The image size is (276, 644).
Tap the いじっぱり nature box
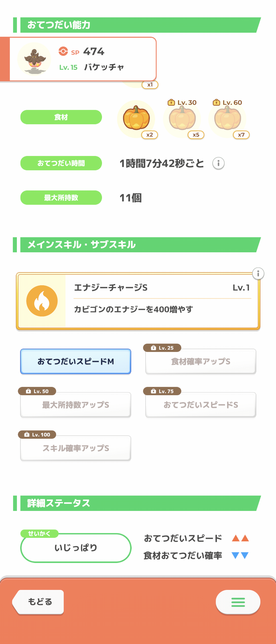[x=76, y=548]
